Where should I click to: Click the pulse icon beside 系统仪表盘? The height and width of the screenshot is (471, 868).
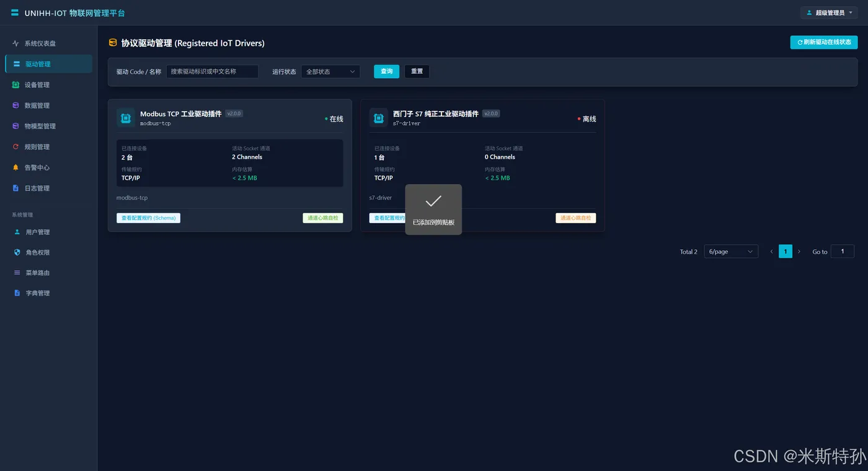click(x=16, y=43)
